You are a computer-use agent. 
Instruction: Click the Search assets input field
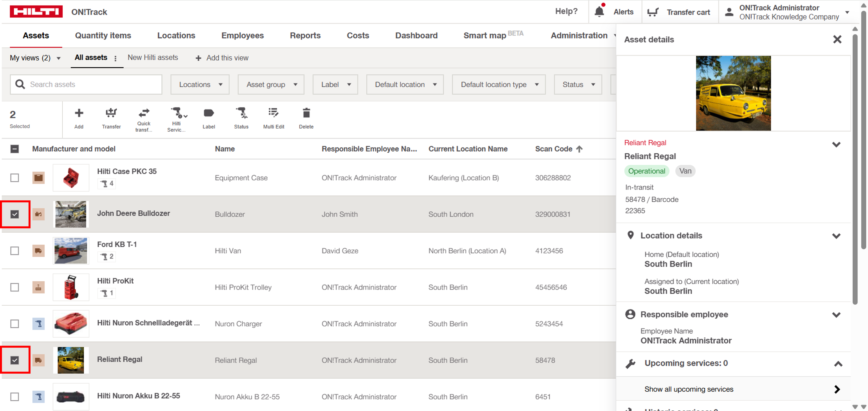pyautogui.click(x=91, y=85)
